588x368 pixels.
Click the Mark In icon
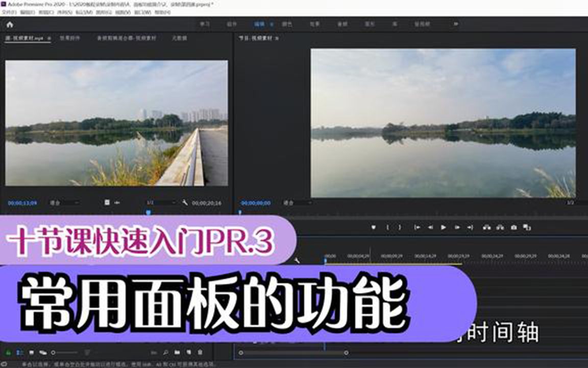387,226
